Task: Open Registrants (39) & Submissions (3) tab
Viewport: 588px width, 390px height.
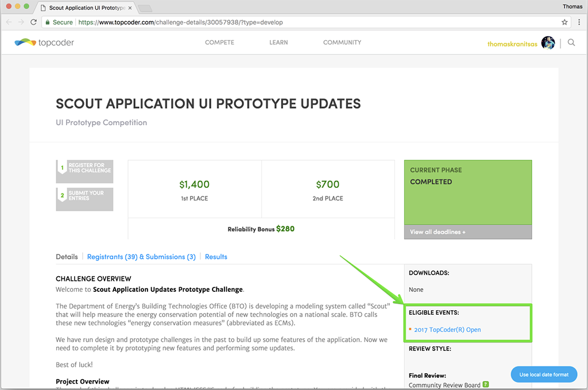Action: click(141, 257)
